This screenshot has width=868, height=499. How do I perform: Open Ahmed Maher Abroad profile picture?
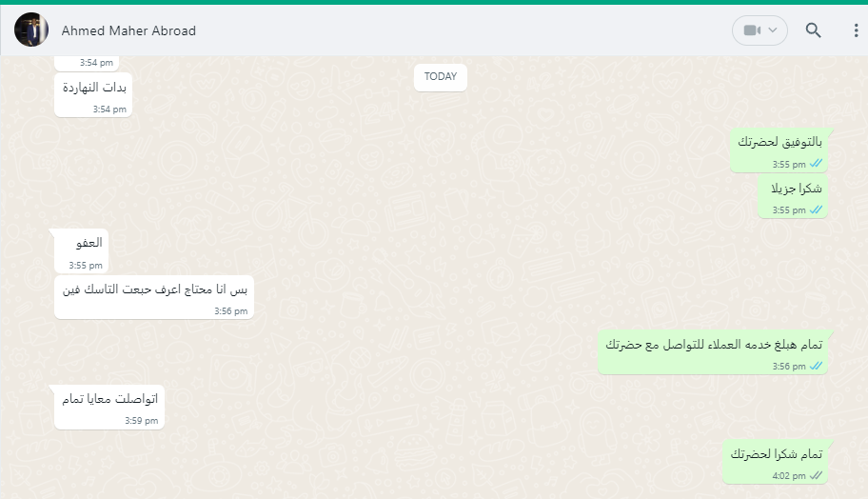[31, 30]
